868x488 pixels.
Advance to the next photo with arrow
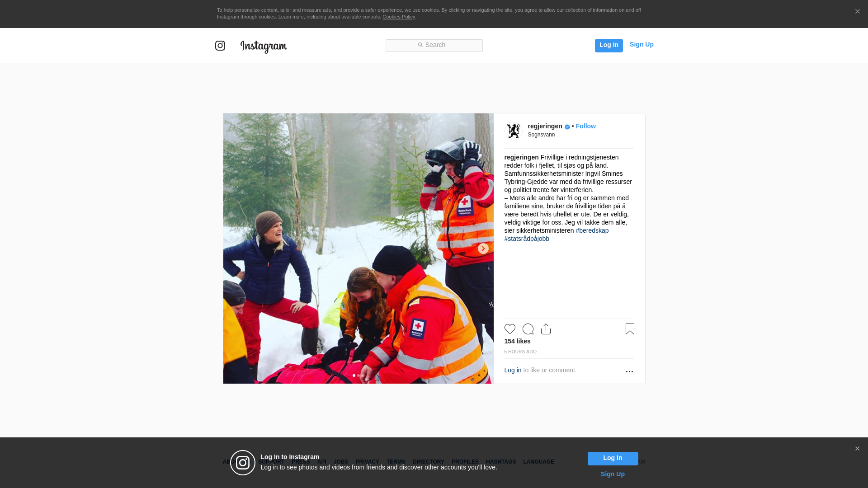coord(483,249)
